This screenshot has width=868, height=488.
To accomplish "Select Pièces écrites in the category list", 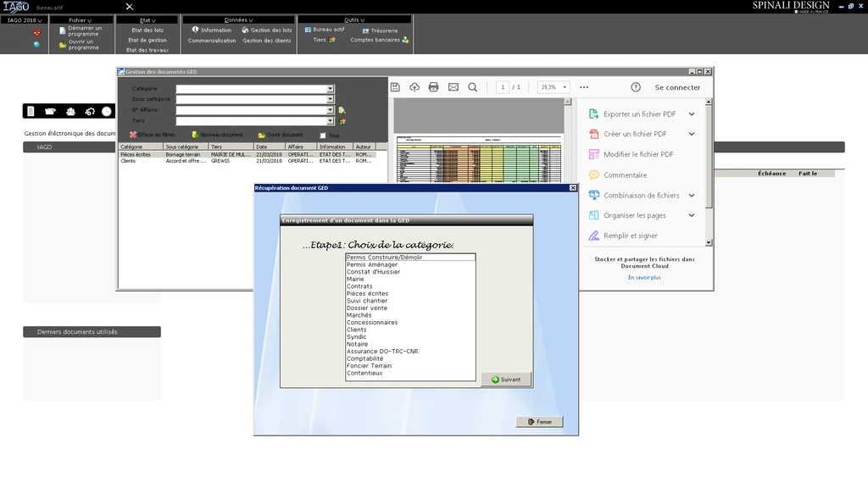I will click(x=367, y=294).
